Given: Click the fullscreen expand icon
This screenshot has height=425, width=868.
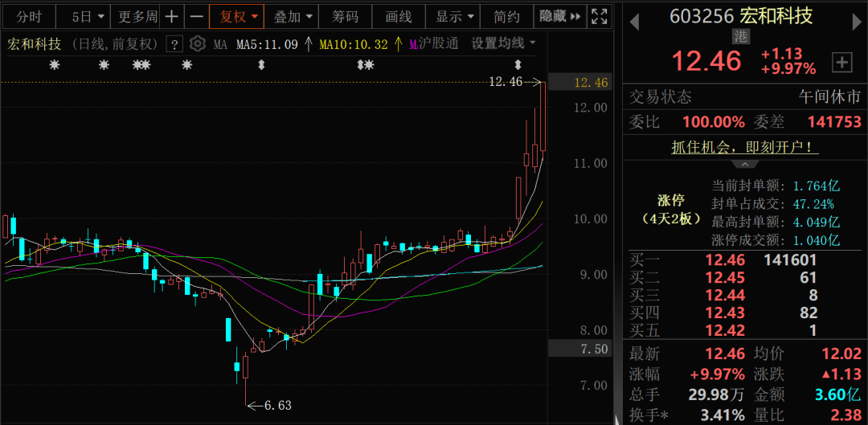Looking at the screenshot, I should tap(599, 17).
